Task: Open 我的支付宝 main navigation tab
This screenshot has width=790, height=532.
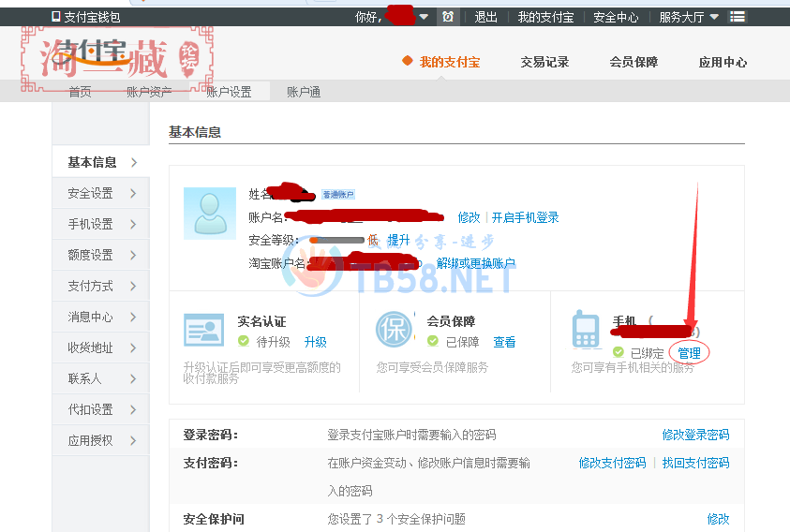Action: coord(450,63)
